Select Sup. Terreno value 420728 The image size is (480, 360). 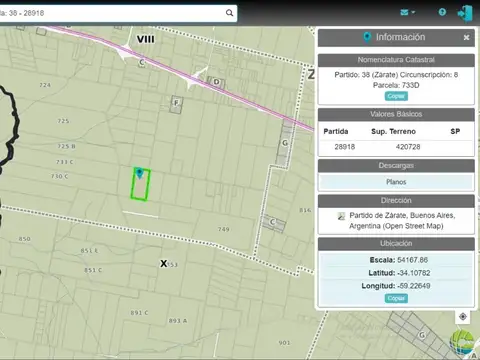pyautogui.click(x=408, y=147)
